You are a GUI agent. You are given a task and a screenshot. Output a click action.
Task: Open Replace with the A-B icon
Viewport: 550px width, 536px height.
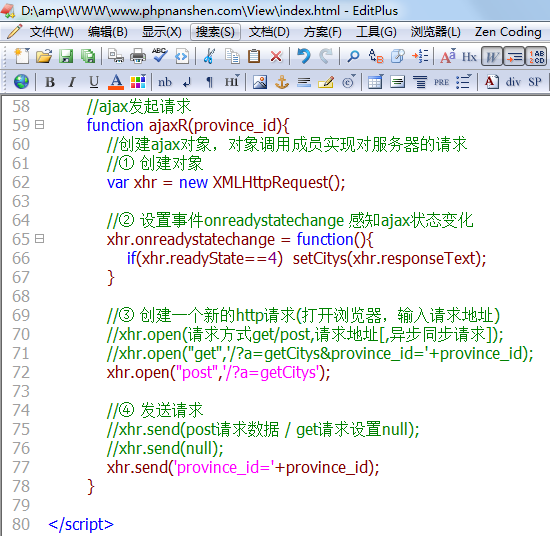pyautogui.click(x=376, y=56)
